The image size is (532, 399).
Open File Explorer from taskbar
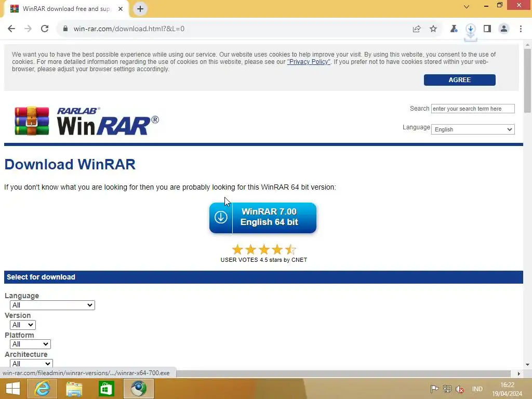coord(74,389)
